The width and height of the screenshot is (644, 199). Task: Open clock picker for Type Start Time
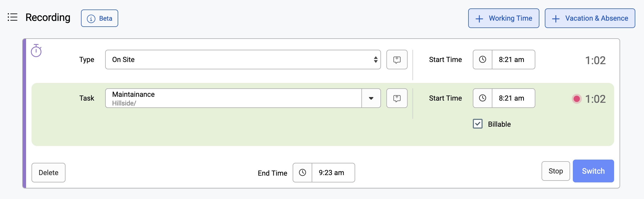click(x=483, y=60)
